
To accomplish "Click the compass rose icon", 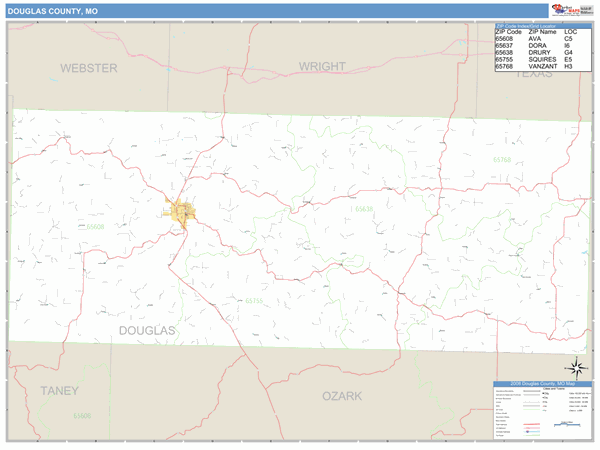I will 576,366.
